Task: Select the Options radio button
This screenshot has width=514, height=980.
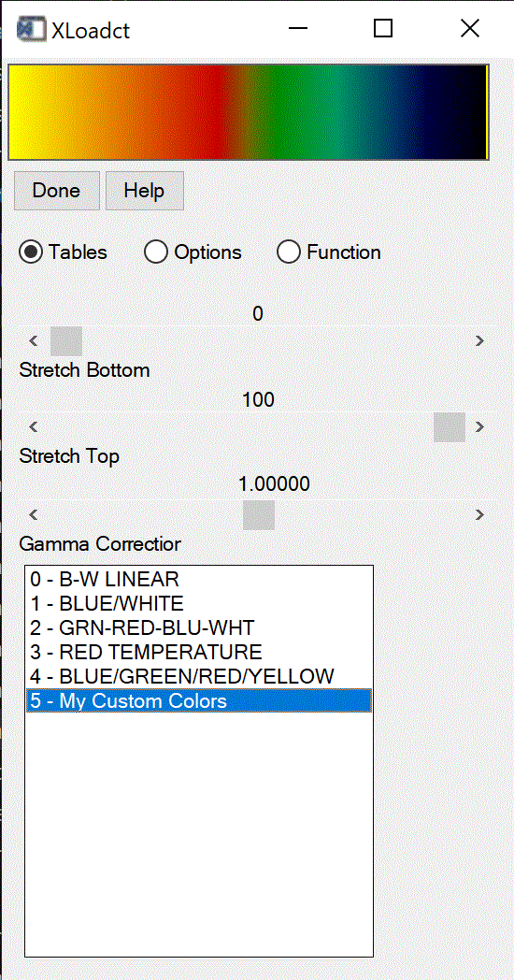Action: (155, 252)
